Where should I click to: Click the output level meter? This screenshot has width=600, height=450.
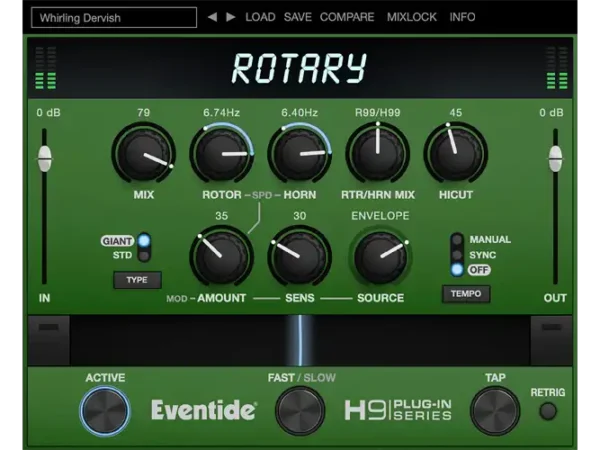(x=557, y=68)
